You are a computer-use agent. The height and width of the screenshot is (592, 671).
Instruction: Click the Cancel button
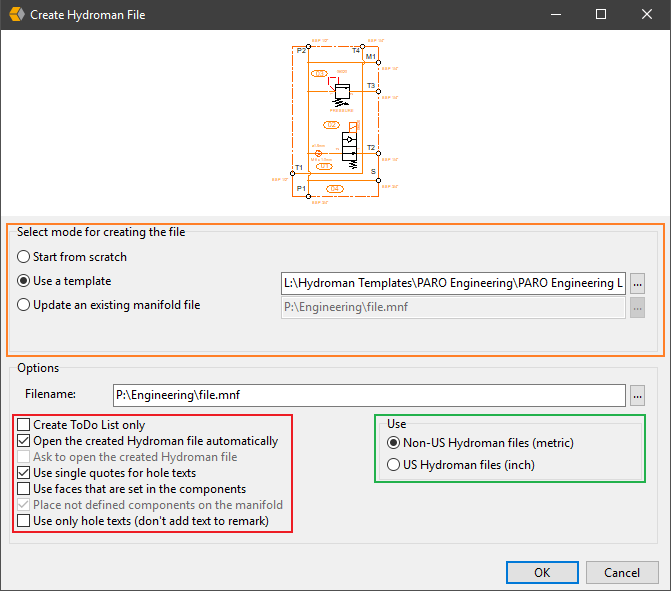pos(622,572)
